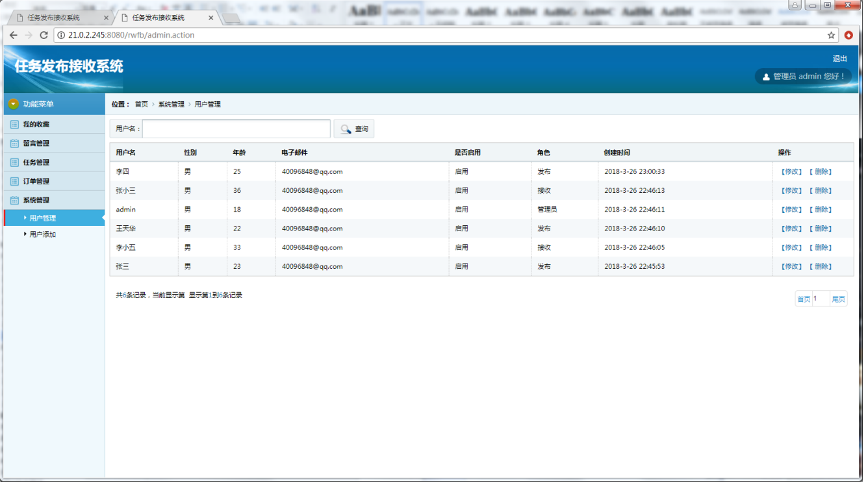Click 首页 in the breadcrumb
Screen dimensions: 868x483
point(141,104)
